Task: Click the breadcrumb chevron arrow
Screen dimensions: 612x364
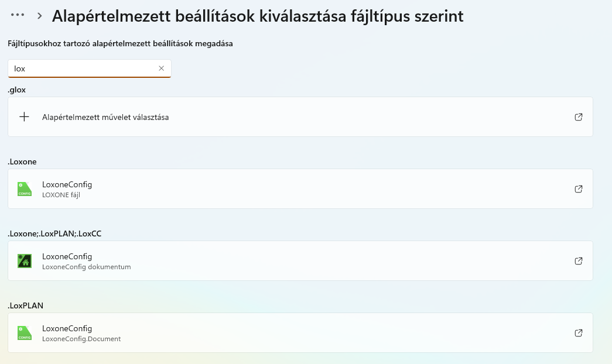Action: (x=39, y=16)
